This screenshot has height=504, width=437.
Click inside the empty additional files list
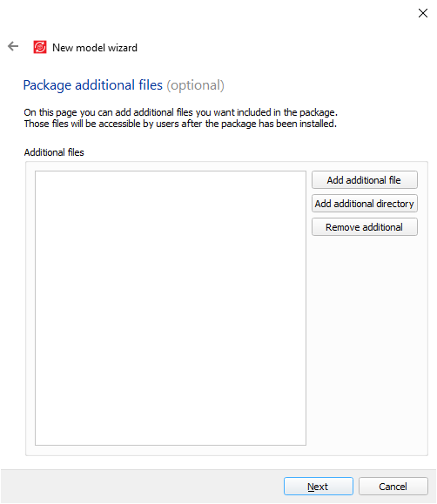coord(171,308)
